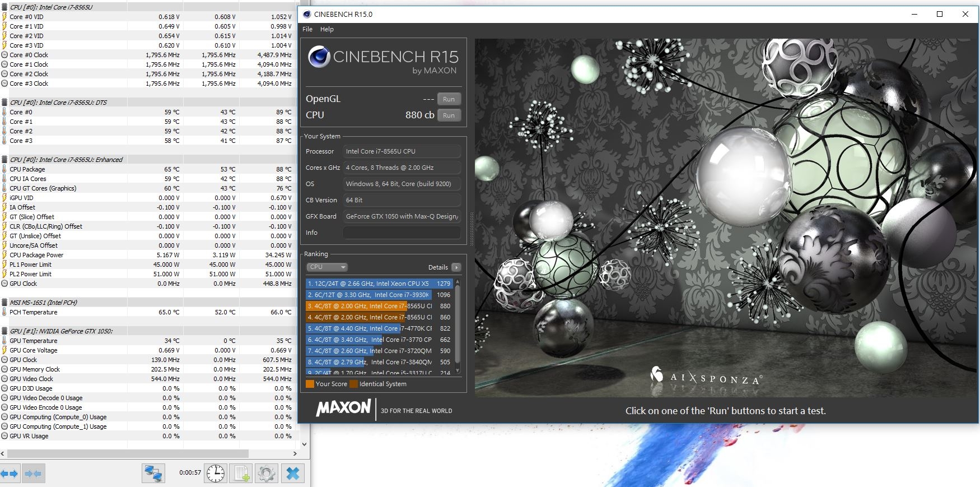
Task: Click the PCH Temperature thermometer icon
Action: click(4, 312)
